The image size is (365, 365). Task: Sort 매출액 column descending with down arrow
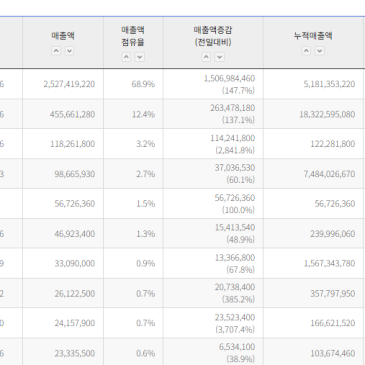click(69, 51)
